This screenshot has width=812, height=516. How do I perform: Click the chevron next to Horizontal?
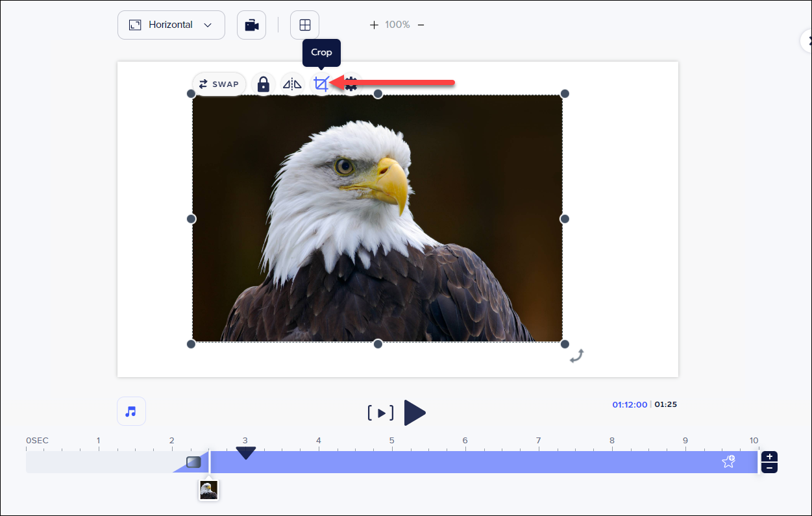pyautogui.click(x=208, y=24)
